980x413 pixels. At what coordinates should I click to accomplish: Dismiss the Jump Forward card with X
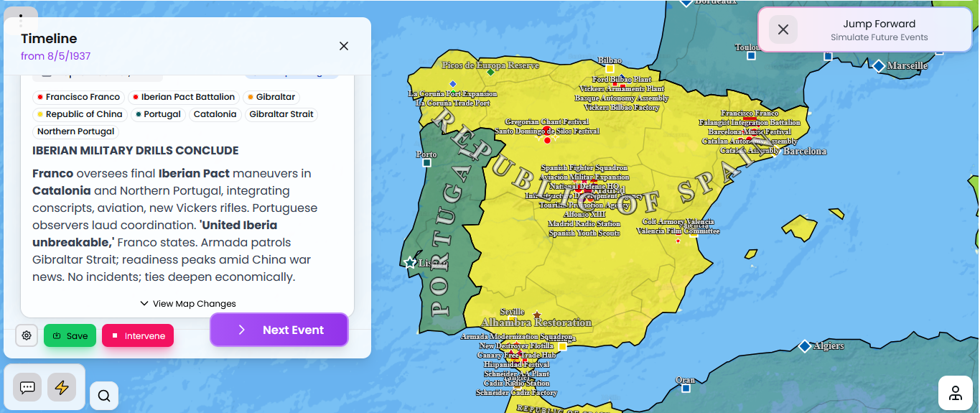783,29
